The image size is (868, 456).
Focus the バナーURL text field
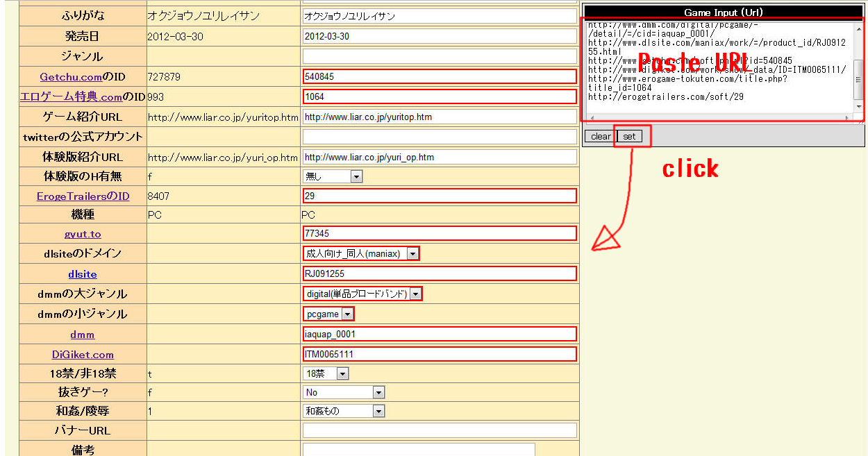pyautogui.click(x=440, y=430)
